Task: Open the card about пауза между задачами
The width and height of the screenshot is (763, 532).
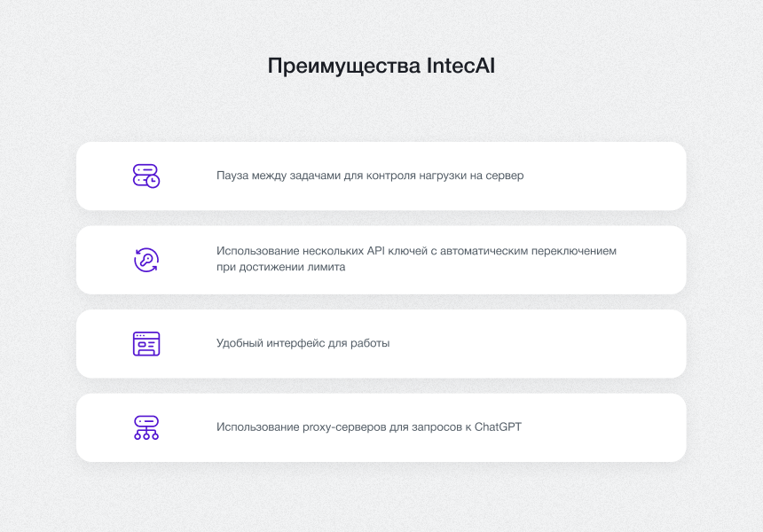Action: click(381, 176)
